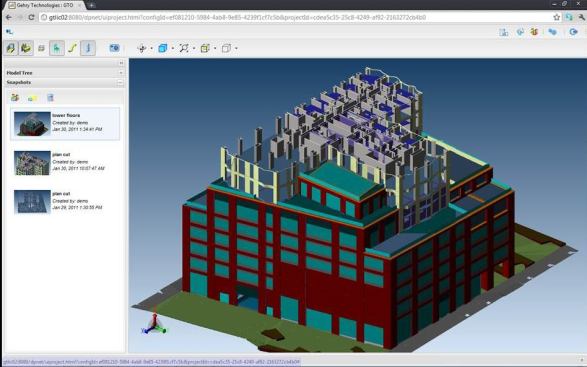Click the second green leaf-like toolbar icon
The width and height of the screenshot is (587, 367).
click(26, 48)
